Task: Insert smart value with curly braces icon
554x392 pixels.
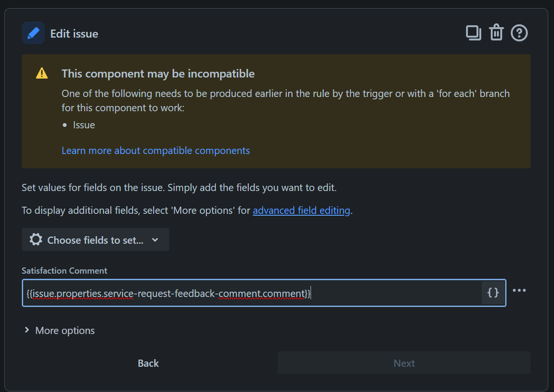Action: (493, 292)
